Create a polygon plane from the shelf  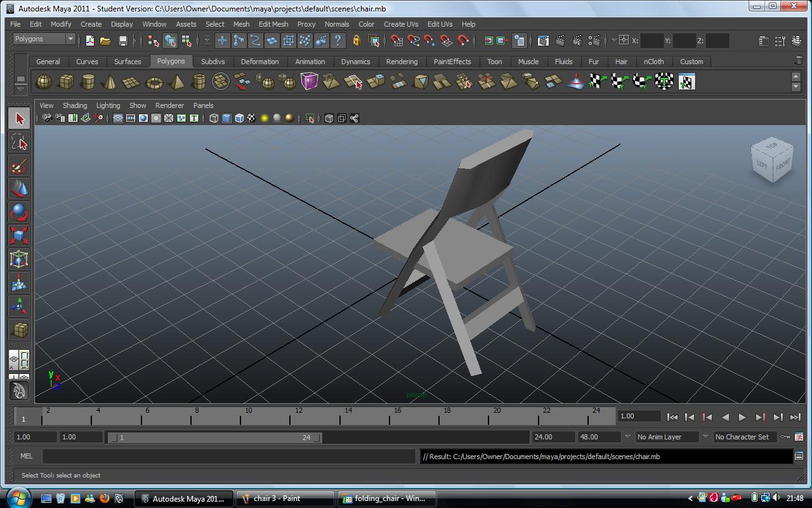[x=131, y=82]
